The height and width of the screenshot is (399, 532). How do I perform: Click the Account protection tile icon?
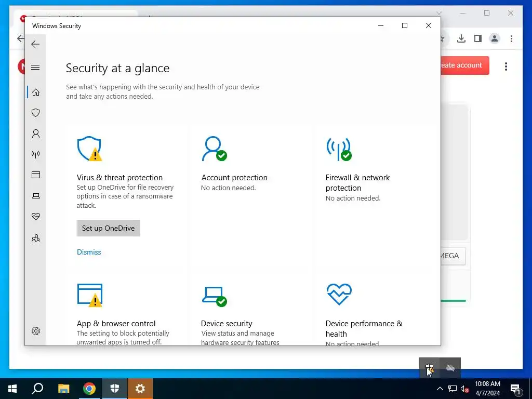tap(214, 149)
